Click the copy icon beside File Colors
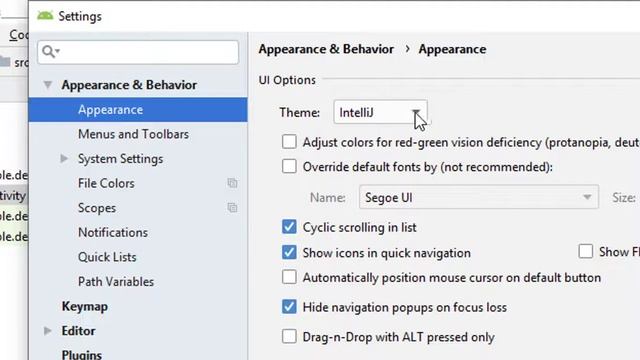This screenshot has height=360, width=640. click(232, 183)
